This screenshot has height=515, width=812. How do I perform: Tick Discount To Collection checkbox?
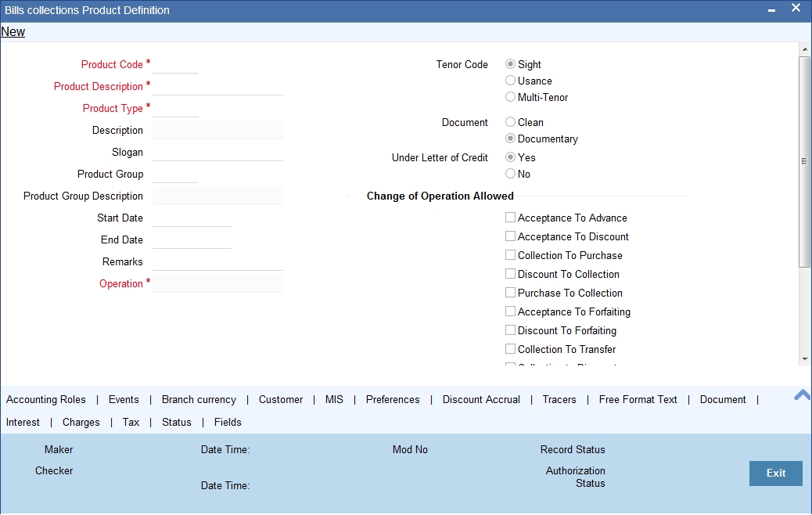(x=510, y=274)
